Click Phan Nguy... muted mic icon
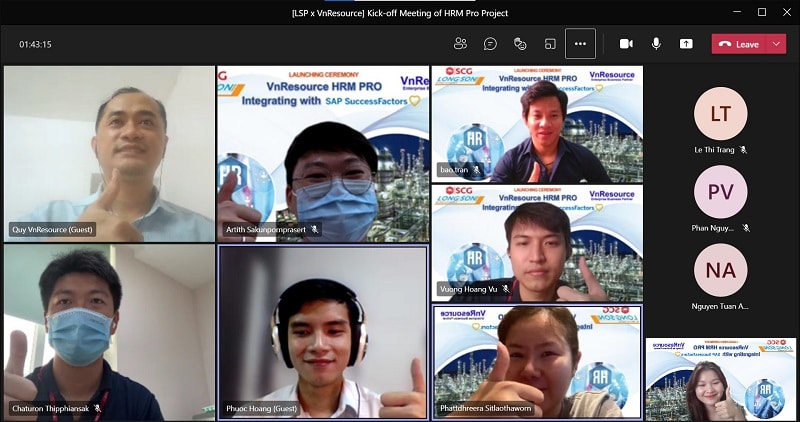 pos(746,228)
